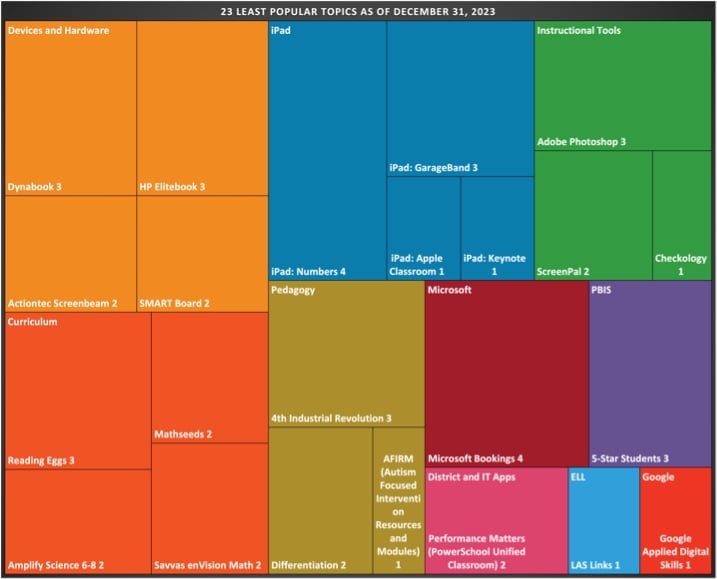This screenshot has height=579, width=717.
Task: Click the 'Actiontec Screenbeam 2' label
Action: [x=62, y=303]
